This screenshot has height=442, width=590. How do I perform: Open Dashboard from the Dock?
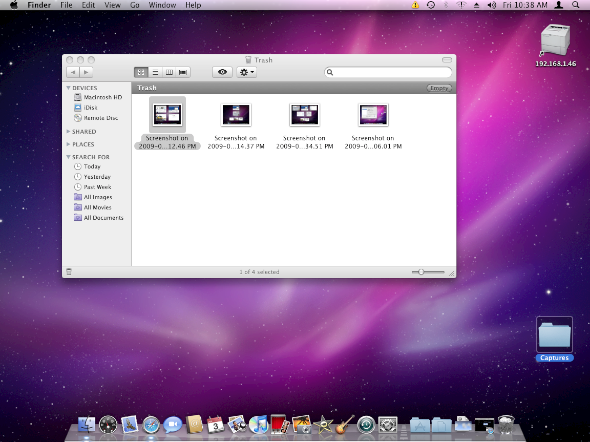point(108,425)
